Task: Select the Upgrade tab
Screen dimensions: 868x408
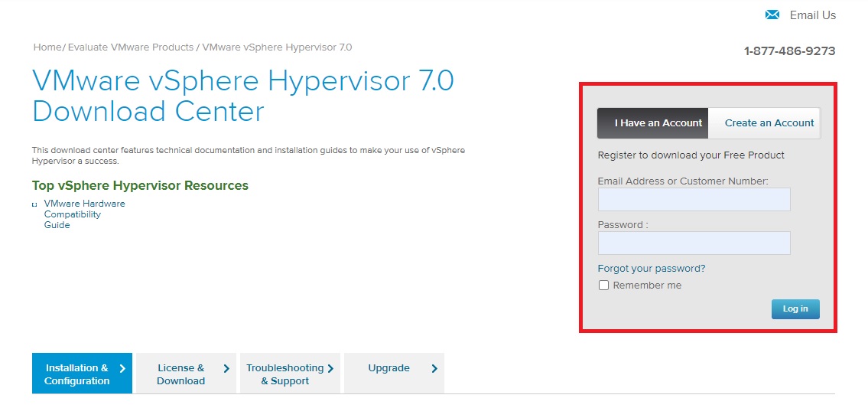Action: [x=394, y=374]
